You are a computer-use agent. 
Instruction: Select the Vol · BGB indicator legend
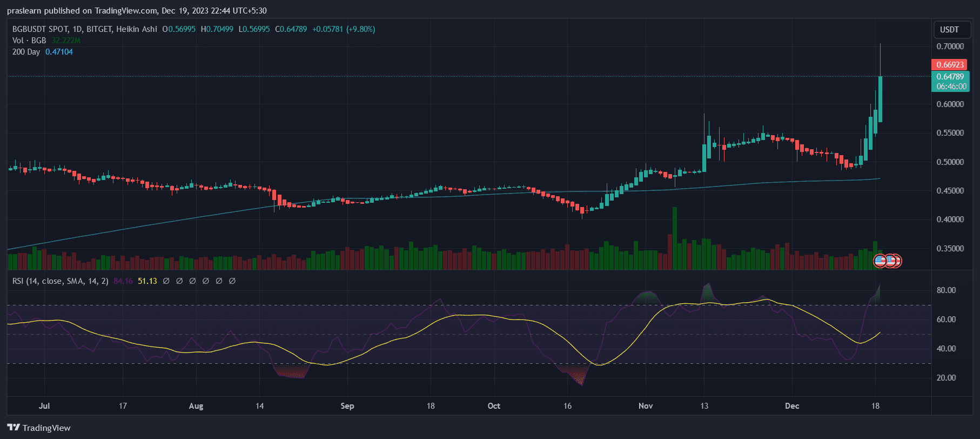[29, 41]
